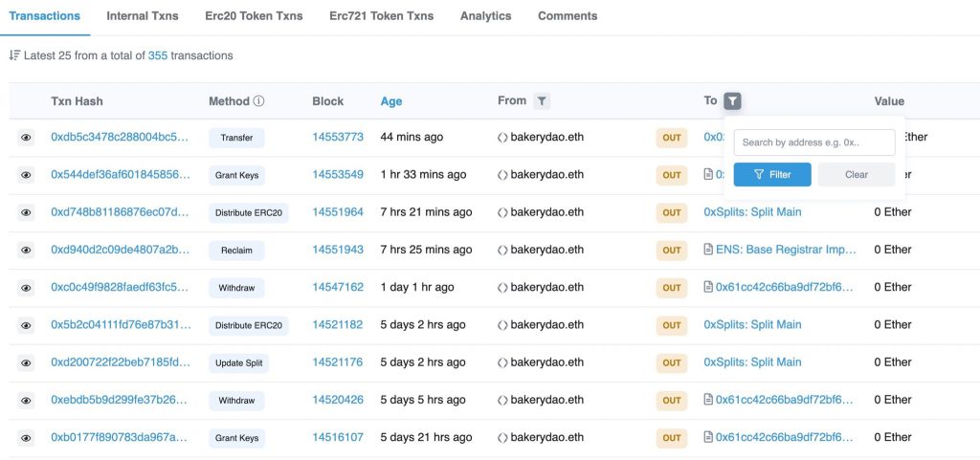This screenshot has height=460, width=980.
Task: Open txn hash 0xd748b81186876ec07d
Action: point(120,212)
